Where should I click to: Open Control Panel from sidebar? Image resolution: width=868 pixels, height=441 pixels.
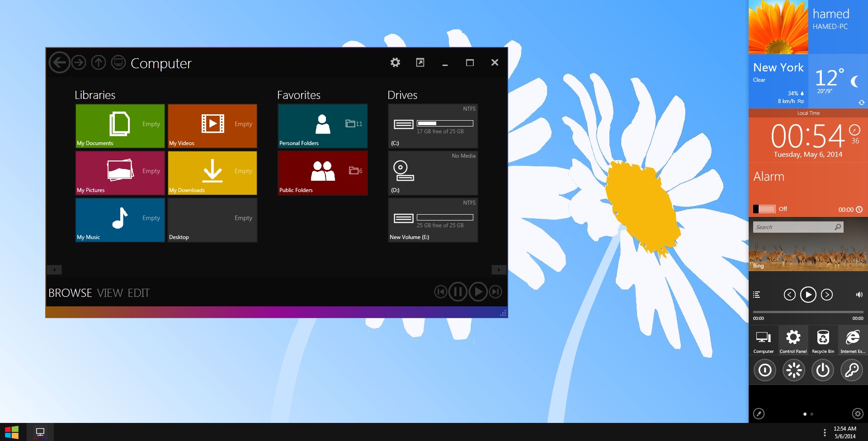(x=793, y=341)
